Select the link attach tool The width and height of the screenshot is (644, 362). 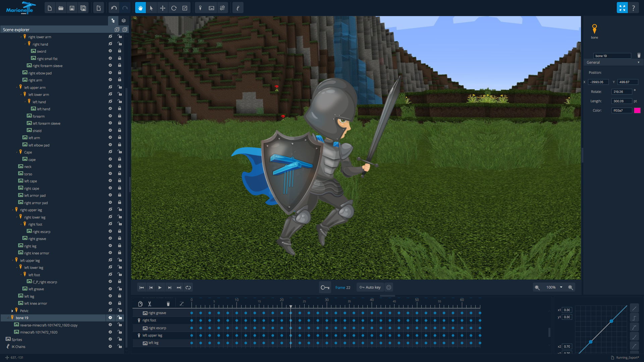click(222, 8)
